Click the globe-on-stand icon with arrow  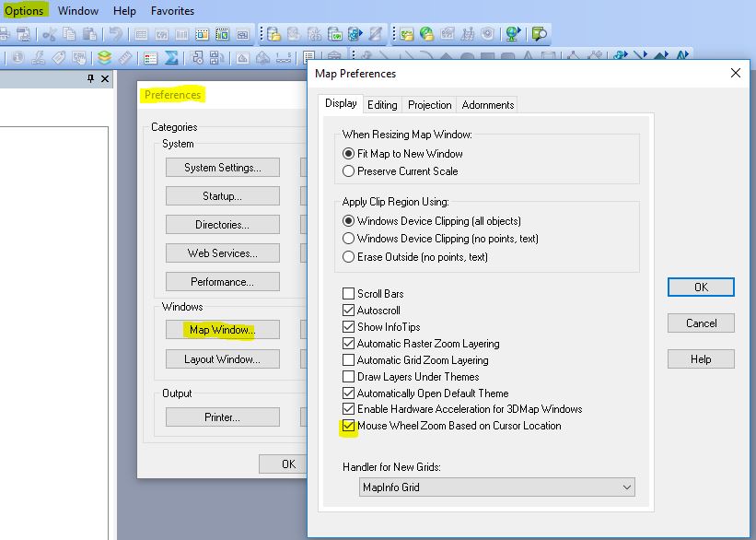click(x=513, y=34)
